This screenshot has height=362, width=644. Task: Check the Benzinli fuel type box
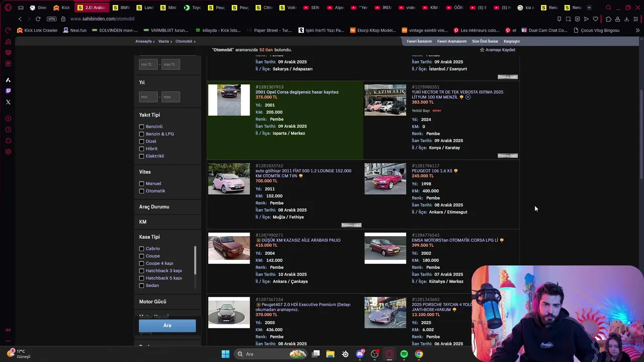[x=141, y=127]
